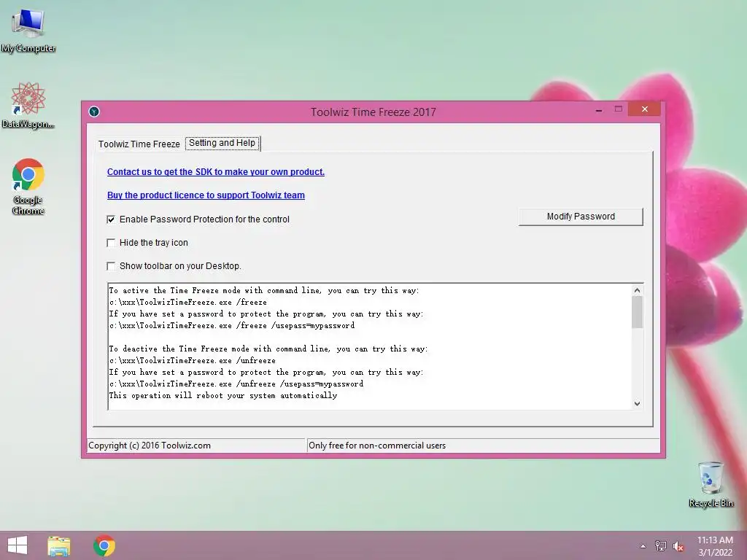Click line 'This operation will reboot your system automatically'
The width and height of the screenshot is (747, 560).
click(x=223, y=396)
